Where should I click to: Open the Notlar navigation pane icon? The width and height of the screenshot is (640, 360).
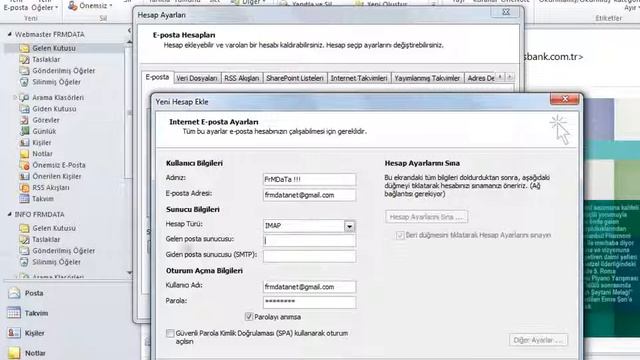click(x=14, y=353)
